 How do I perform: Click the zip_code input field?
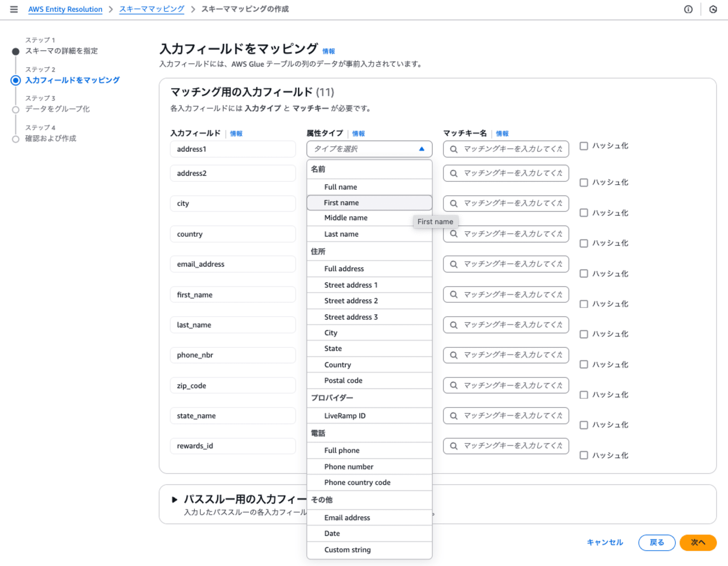[233, 385]
